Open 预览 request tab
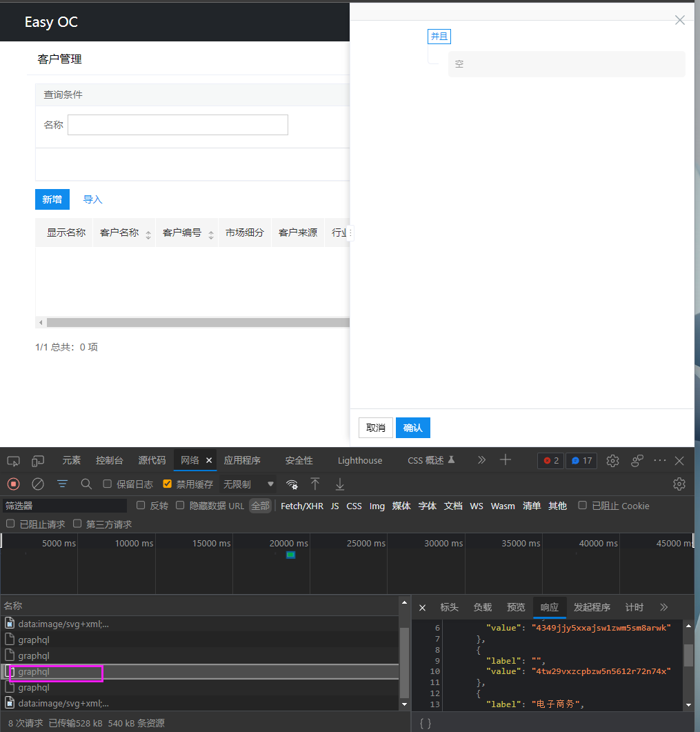Viewport: 700px width, 732px height. [x=516, y=607]
